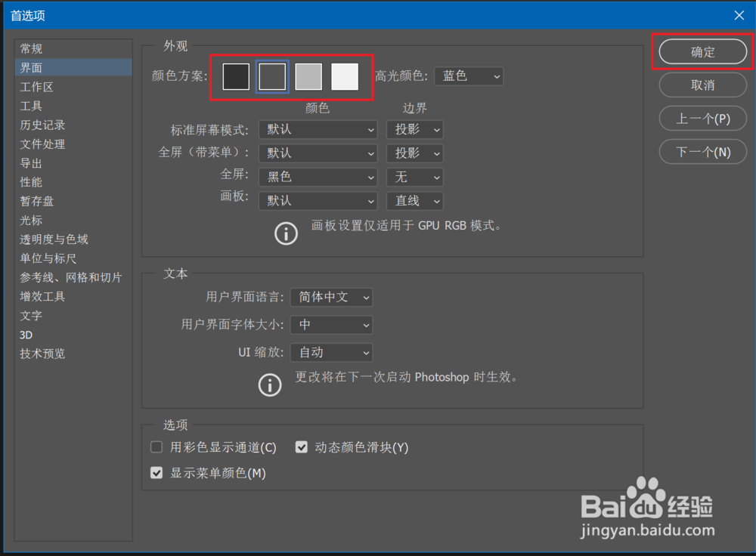756x556 pixels.
Task: Open the 标准屏幕模式 dropdown
Action: tap(318, 129)
